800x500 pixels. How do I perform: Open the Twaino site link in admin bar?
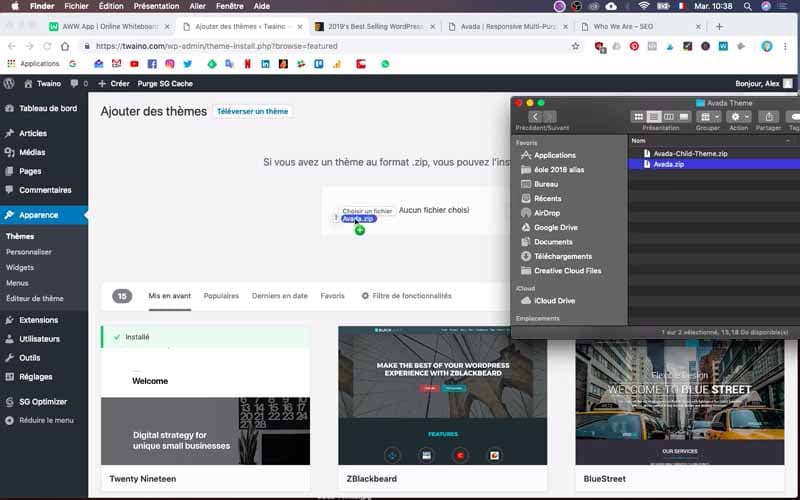point(43,84)
